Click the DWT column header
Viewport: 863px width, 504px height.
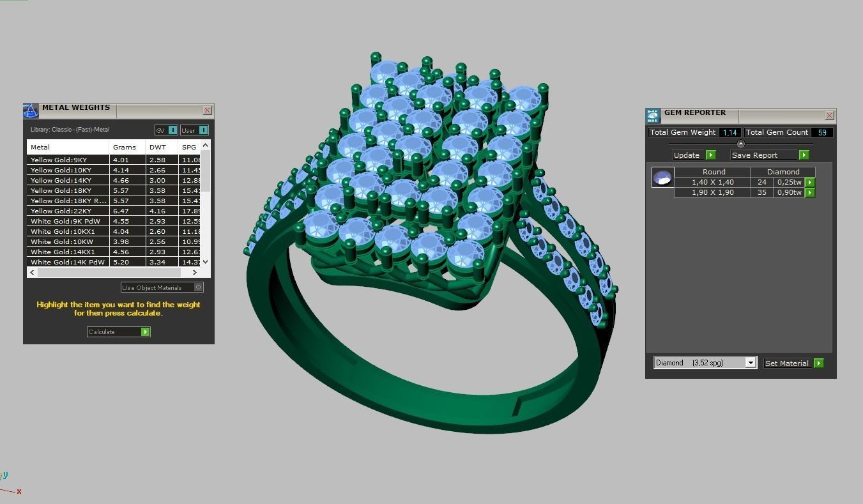(162, 147)
